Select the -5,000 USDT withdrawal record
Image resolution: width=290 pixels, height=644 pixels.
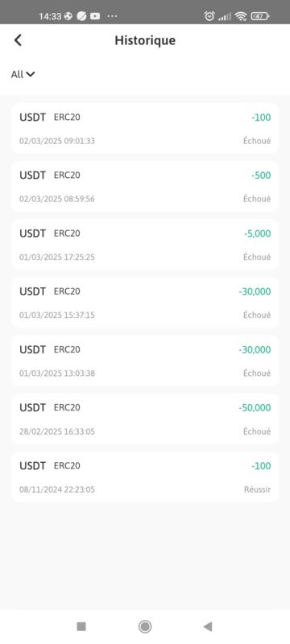click(x=144, y=245)
